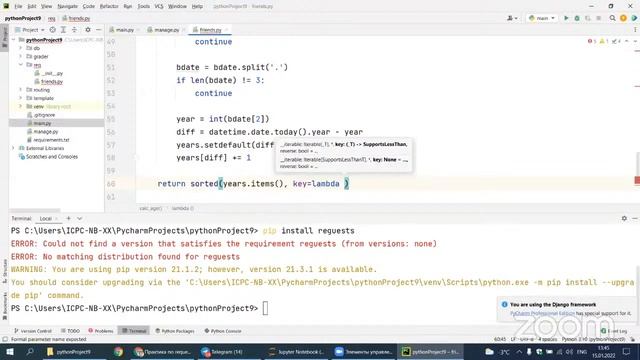This screenshot has width=640, height=360.
Task: Expand the db folder
Action: click(20, 48)
